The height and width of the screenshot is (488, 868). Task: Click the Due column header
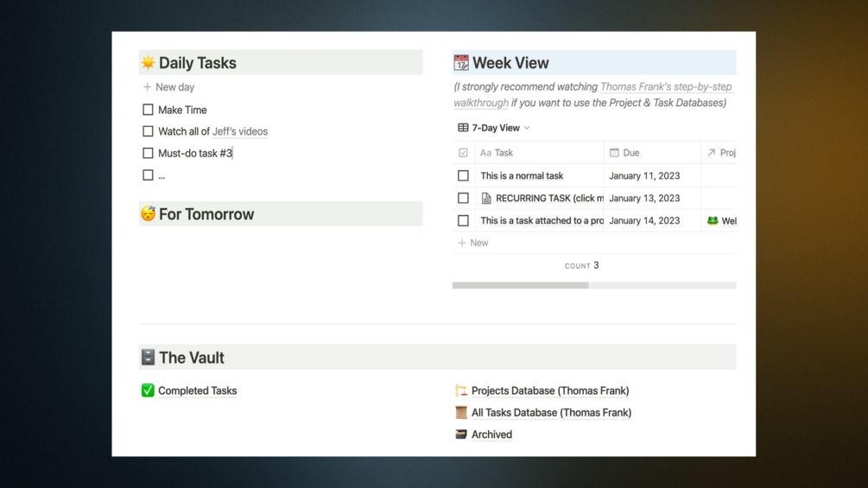tap(630, 153)
